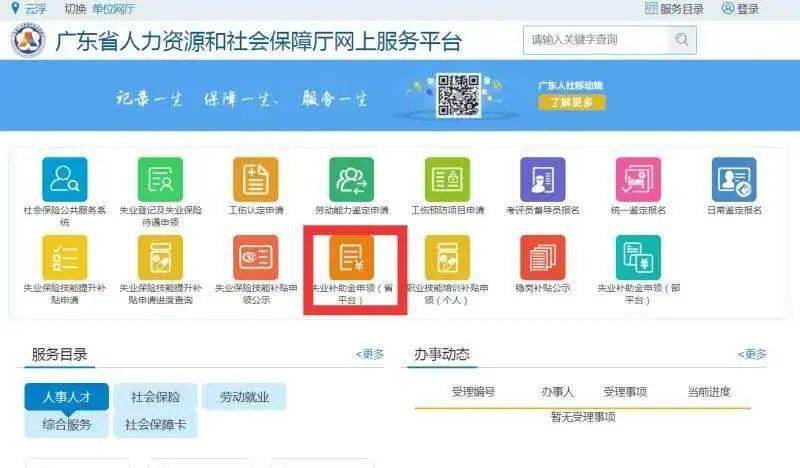Open 稳岗补贴公示 icon
The image size is (800, 468).
point(542,257)
